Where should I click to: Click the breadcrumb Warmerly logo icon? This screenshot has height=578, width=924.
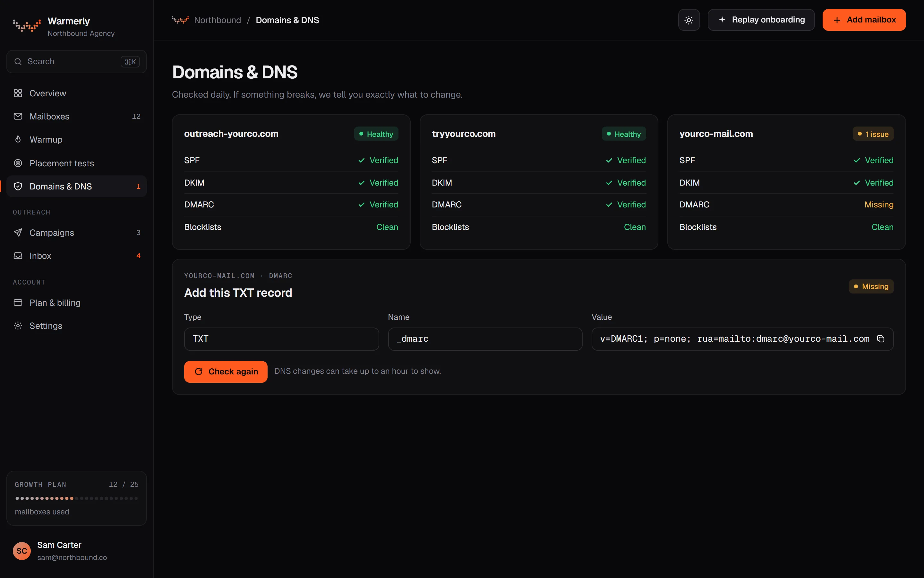point(180,20)
